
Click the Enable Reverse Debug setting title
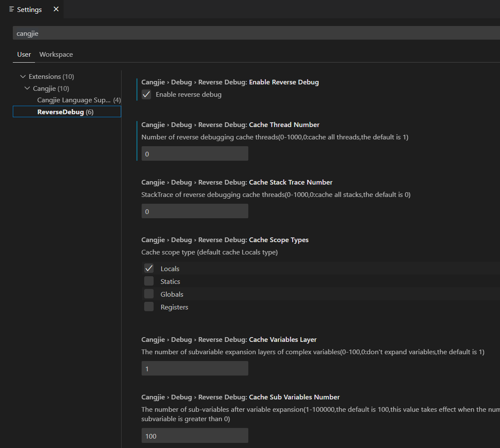284,82
